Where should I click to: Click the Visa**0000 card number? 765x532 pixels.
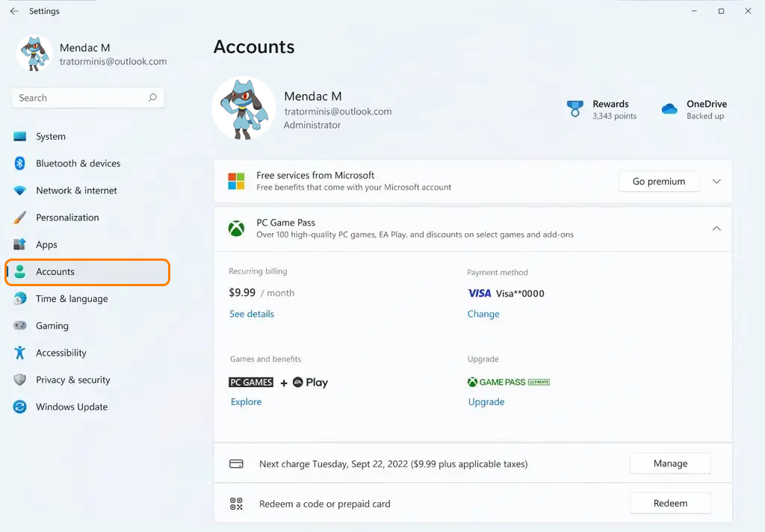point(520,294)
